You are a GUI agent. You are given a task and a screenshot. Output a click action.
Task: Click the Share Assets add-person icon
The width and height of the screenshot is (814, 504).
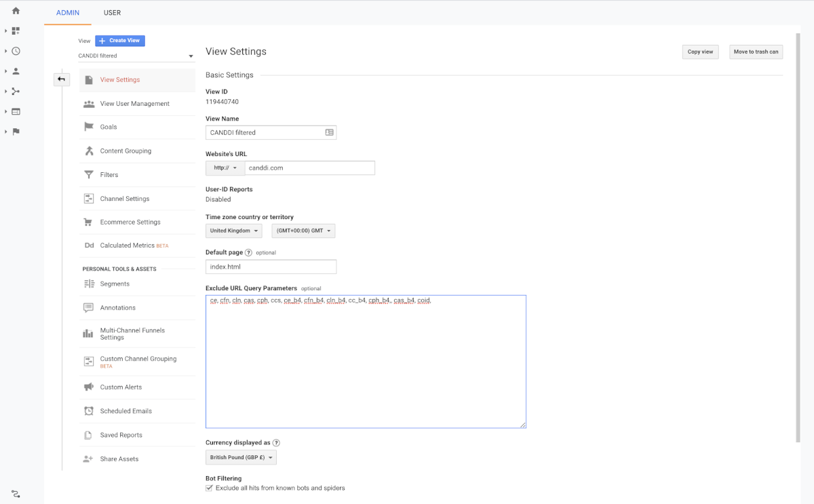click(88, 459)
